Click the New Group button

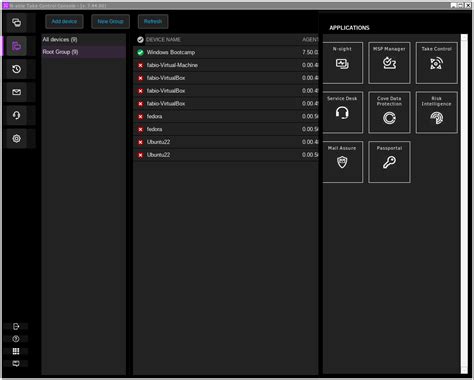(x=110, y=21)
